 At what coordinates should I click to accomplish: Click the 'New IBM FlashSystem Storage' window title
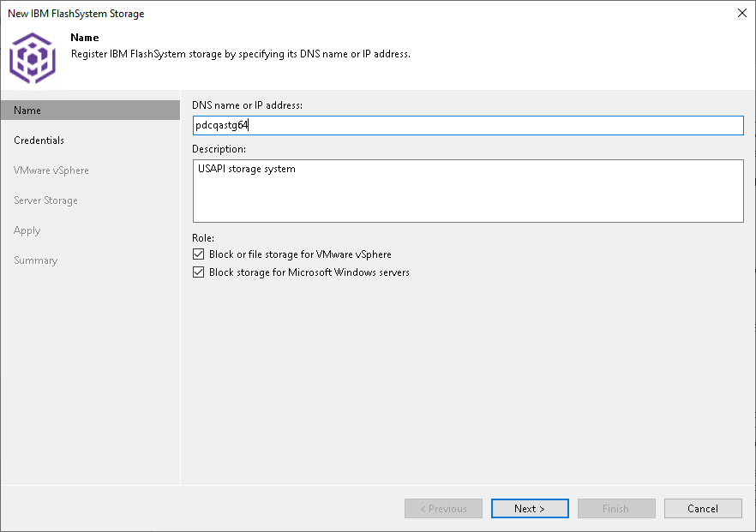point(75,14)
